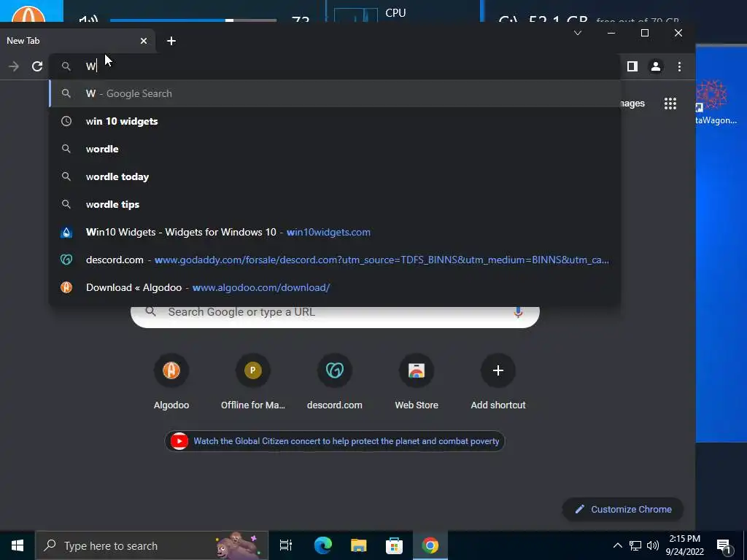
Task: Open the Algodoo shortcut tile
Action: (171, 382)
